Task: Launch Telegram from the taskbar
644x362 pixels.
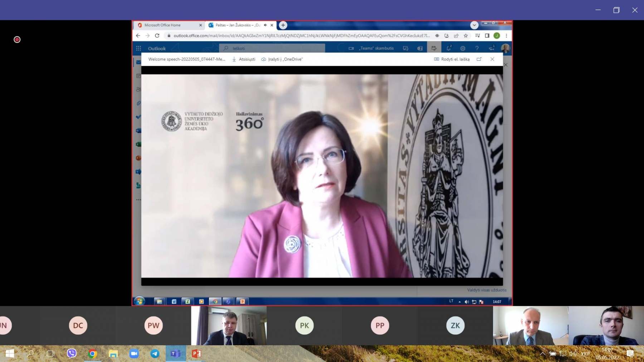Action: [155, 353]
